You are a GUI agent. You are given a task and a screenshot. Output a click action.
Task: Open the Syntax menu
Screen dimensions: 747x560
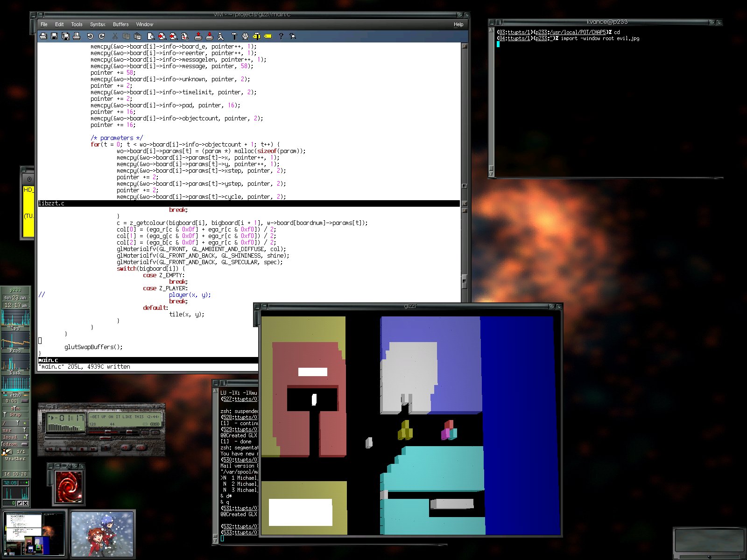point(98,24)
